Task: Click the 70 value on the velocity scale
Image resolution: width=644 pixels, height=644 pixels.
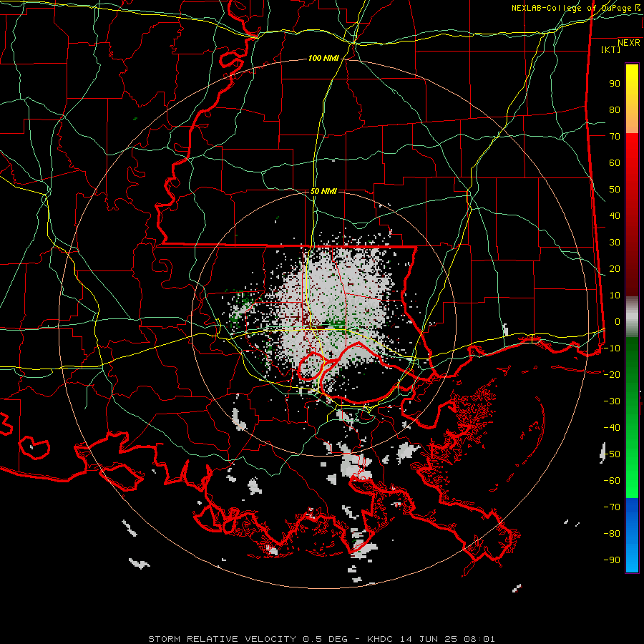Action: [x=615, y=137]
